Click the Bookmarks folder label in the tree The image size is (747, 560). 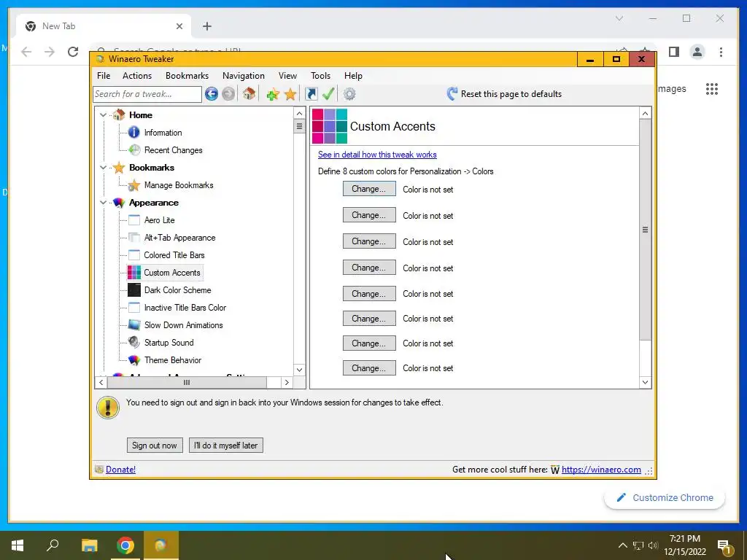pyautogui.click(x=152, y=168)
